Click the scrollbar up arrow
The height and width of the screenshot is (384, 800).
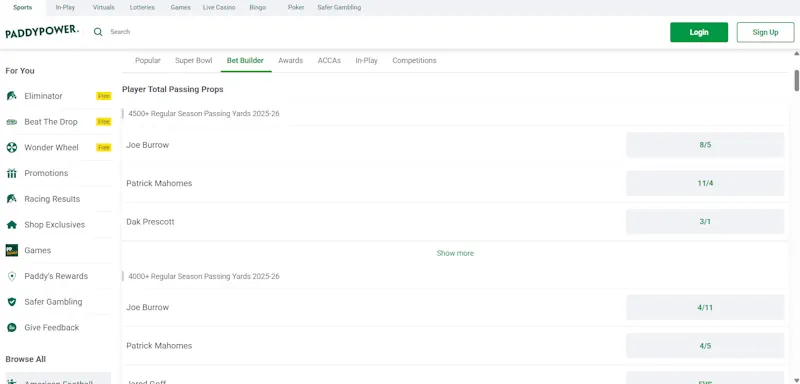click(796, 53)
